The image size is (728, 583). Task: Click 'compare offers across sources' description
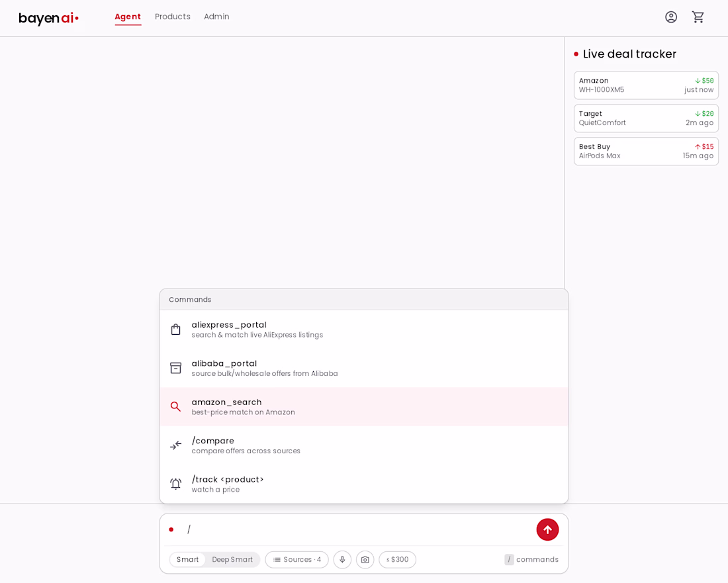246,451
